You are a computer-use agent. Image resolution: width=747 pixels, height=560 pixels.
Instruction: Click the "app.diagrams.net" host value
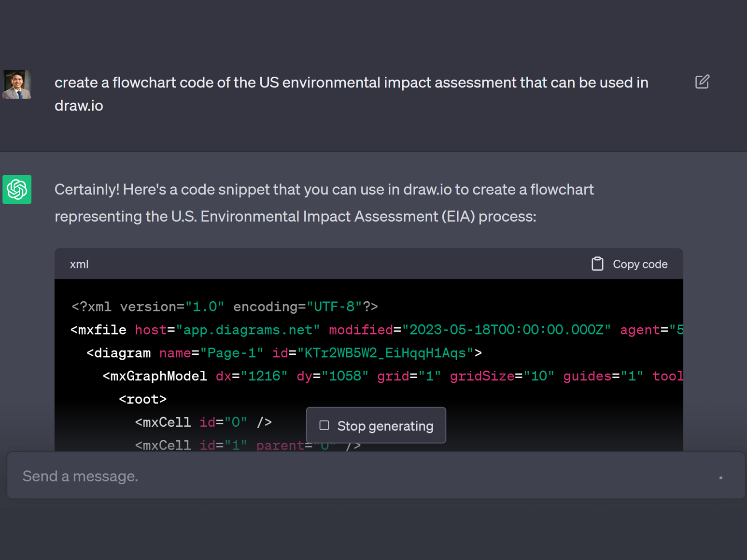[248, 330]
